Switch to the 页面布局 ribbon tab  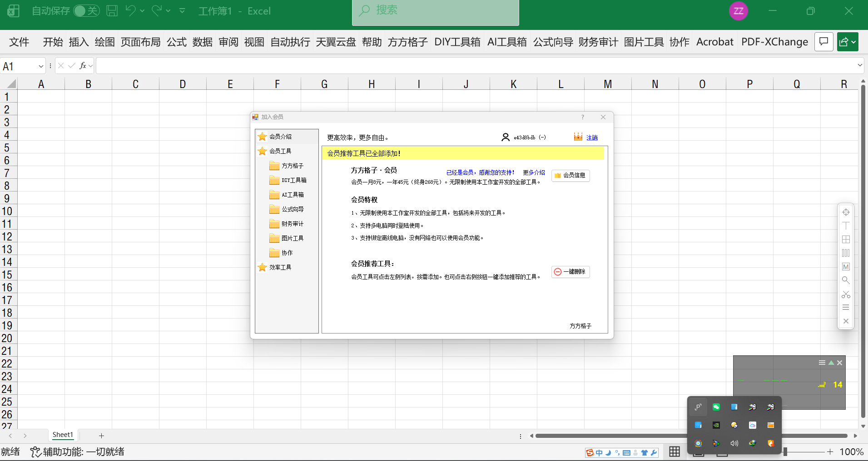click(140, 42)
